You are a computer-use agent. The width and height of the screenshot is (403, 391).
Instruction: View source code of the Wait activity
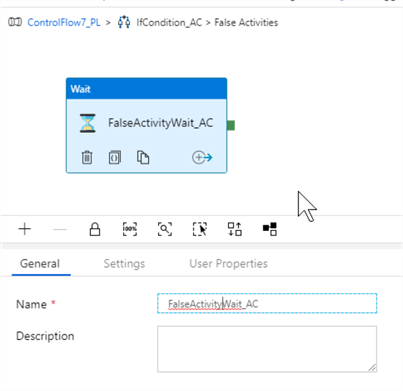click(115, 157)
